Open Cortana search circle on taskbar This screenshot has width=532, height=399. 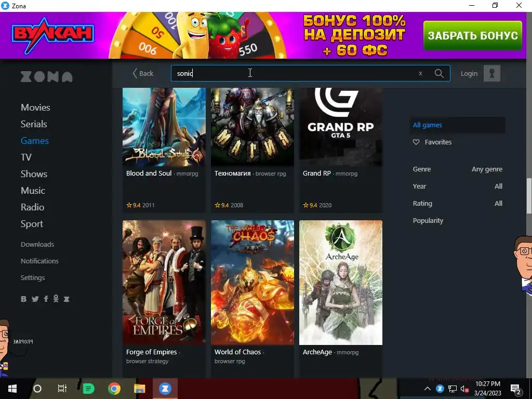tap(37, 389)
